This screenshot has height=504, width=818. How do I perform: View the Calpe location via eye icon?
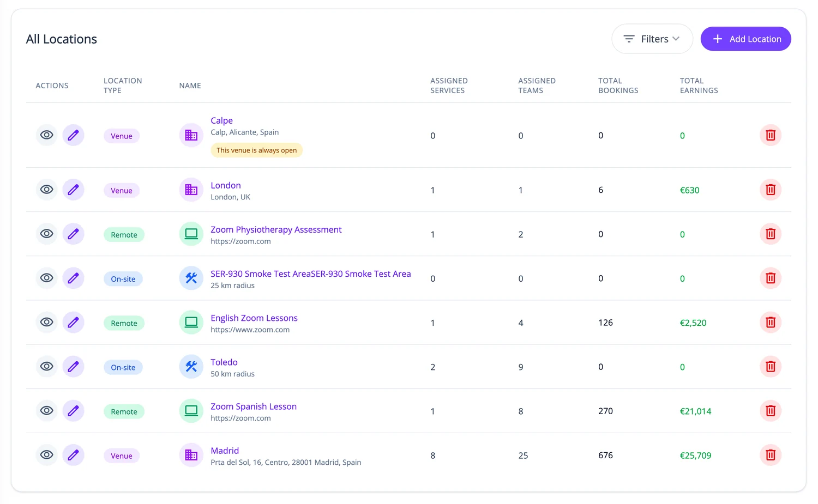(47, 135)
